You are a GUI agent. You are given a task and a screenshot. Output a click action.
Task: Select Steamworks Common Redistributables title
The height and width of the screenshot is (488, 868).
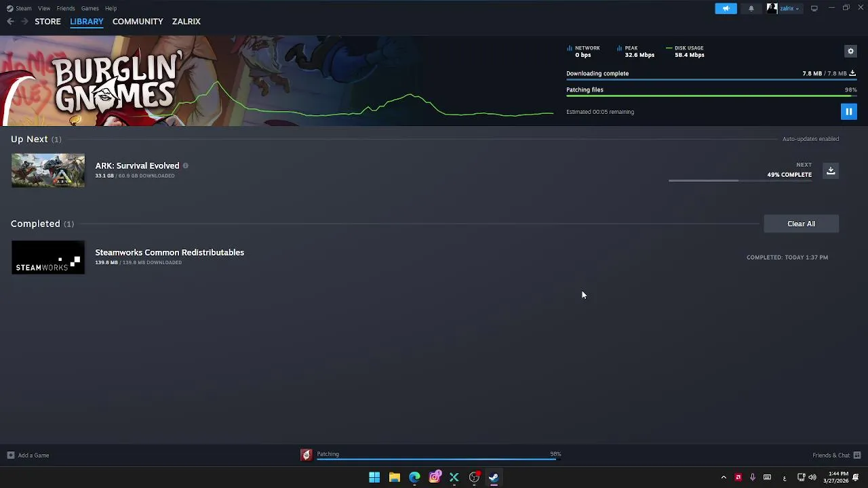pyautogui.click(x=170, y=252)
